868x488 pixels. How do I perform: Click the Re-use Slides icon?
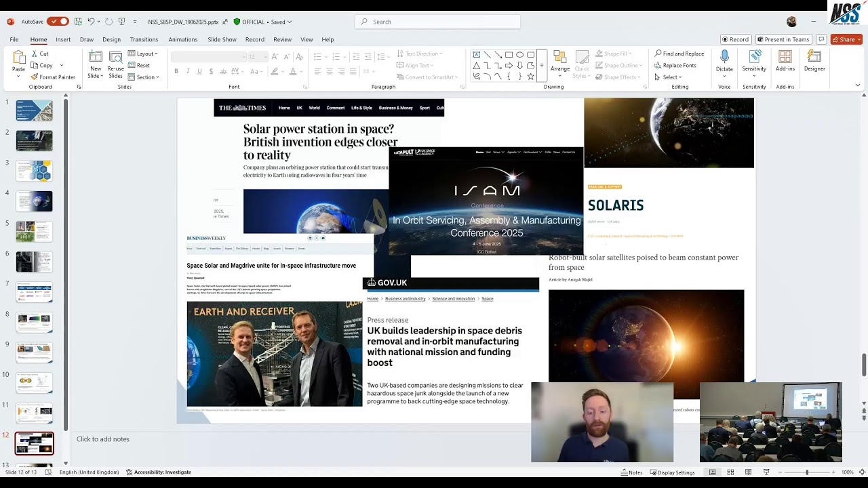pyautogui.click(x=116, y=57)
